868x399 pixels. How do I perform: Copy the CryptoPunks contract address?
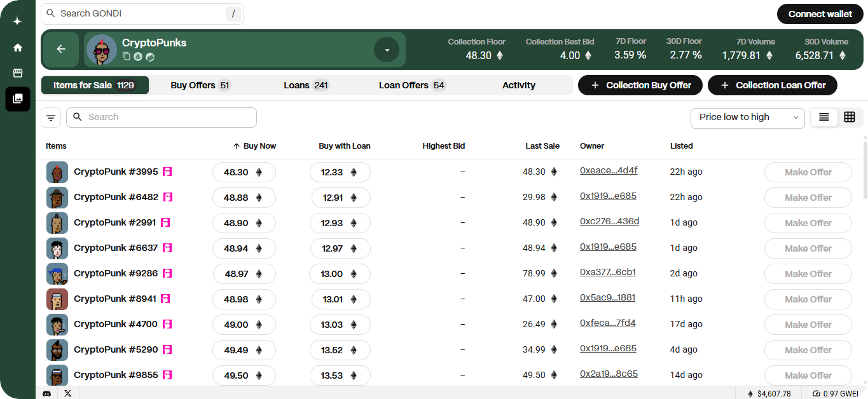(x=127, y=57)
